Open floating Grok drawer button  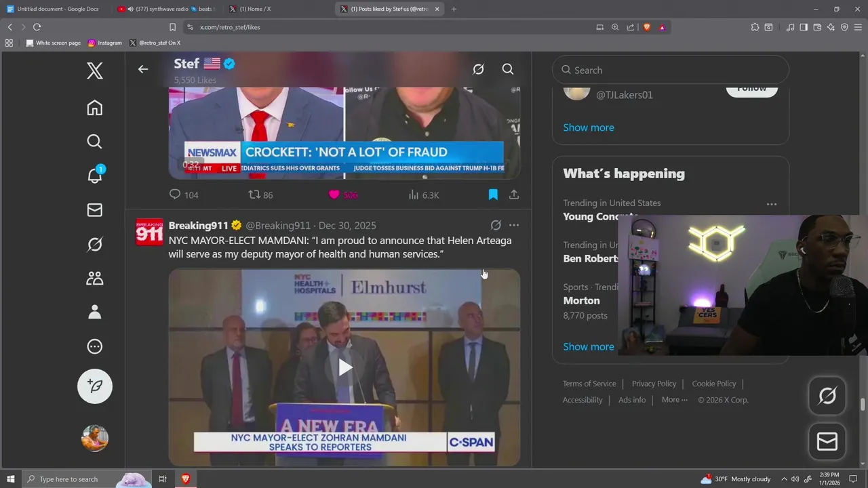827,396
